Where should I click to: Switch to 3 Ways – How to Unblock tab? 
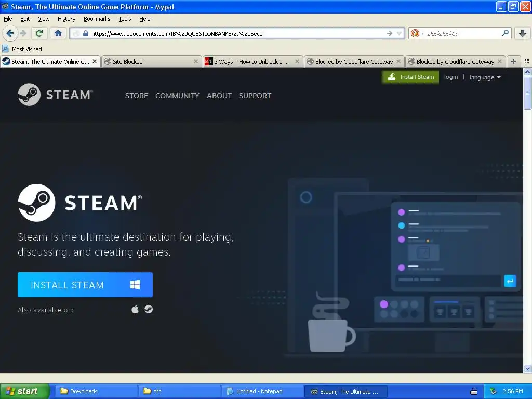click(252, 62)
